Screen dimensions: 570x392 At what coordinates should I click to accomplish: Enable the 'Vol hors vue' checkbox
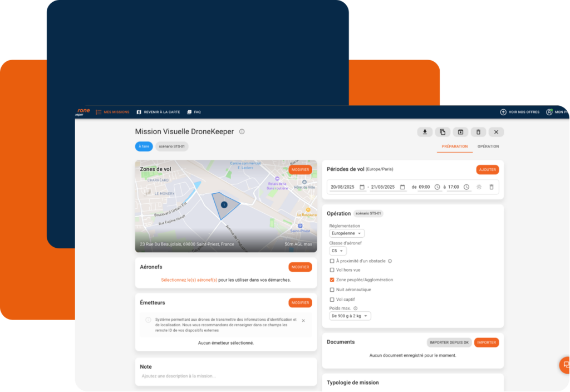332,270
